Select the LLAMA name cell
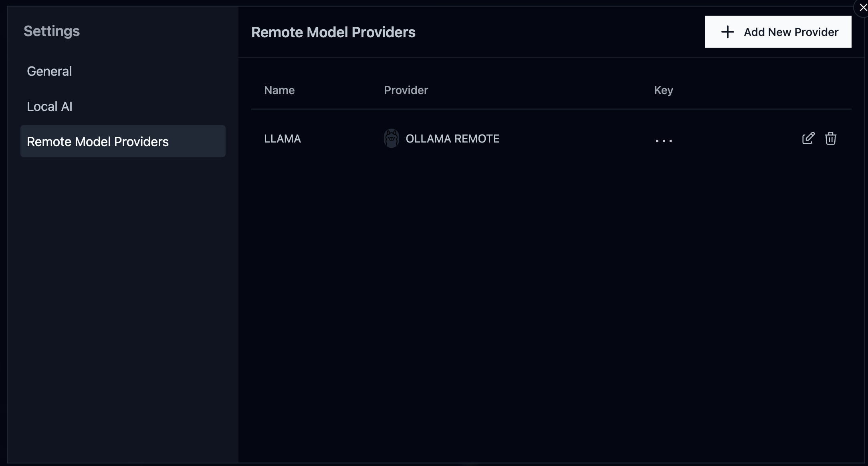 (x=282, y=139)
